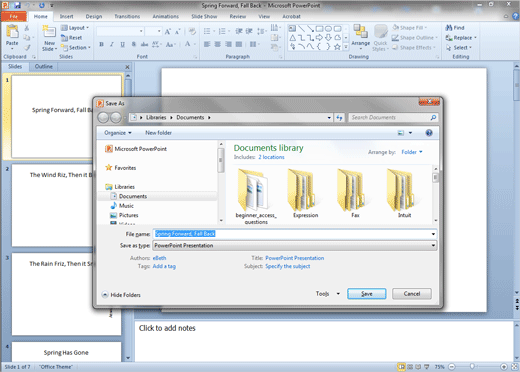Image resolution: width=520 pixels, height=372 pixels.
Task: Click the Specify the subject link
Action: 288,266
